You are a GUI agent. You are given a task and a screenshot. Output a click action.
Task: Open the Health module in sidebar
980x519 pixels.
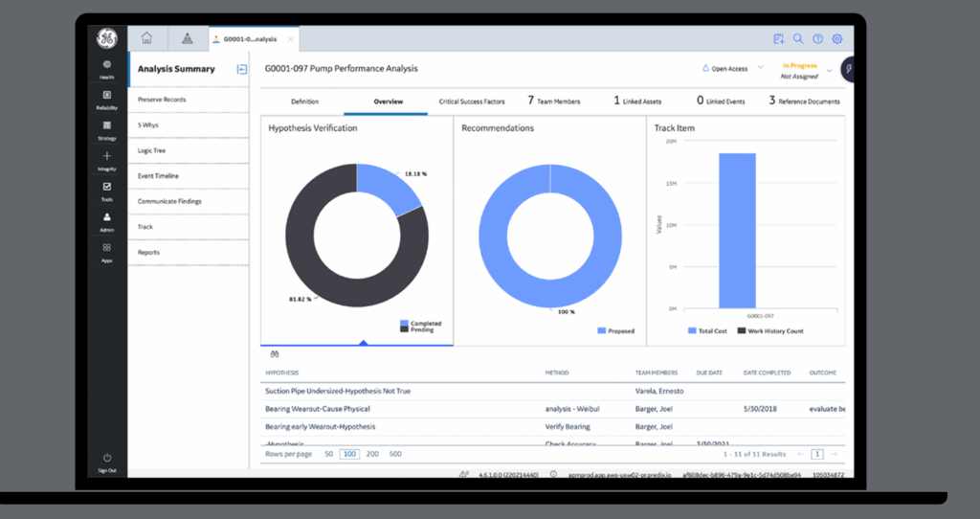(x=106, y=67)
